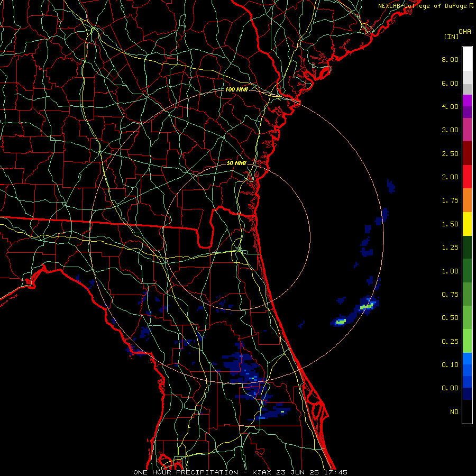Viewport: 476px width, 476px height.
Task: Click the yellow swatch near 1.50
Action: point(467,224)
